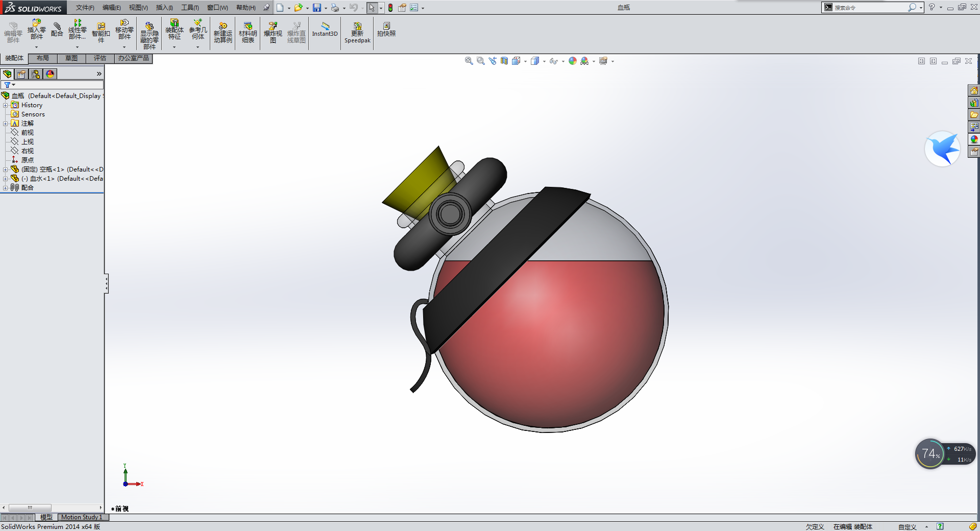Create New Motion Study (新建运动算例)

(223, 33)
